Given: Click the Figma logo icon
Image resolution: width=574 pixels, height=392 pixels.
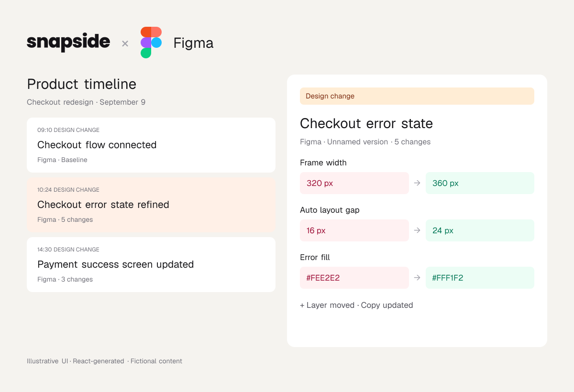Looking at the screenshot, I should coord(151,43).
